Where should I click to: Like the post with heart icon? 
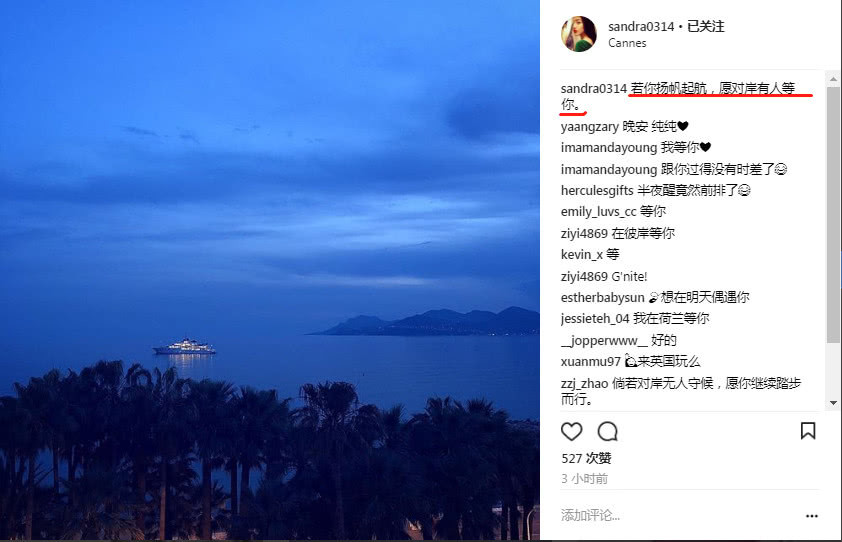[x=571, y=431]
